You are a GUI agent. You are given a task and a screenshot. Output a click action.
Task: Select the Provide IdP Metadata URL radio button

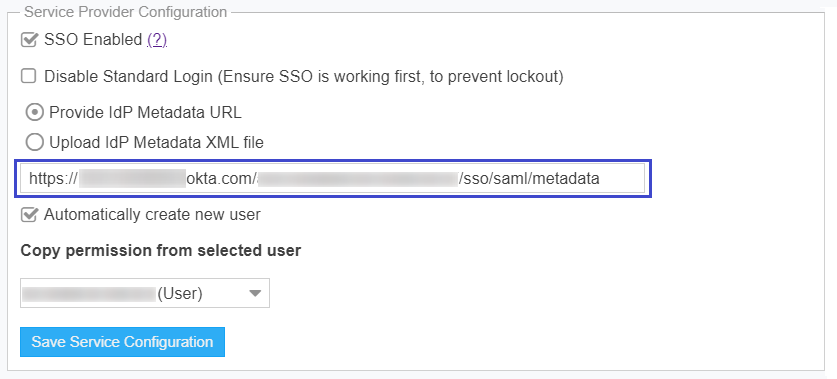(x=35, y=113)
